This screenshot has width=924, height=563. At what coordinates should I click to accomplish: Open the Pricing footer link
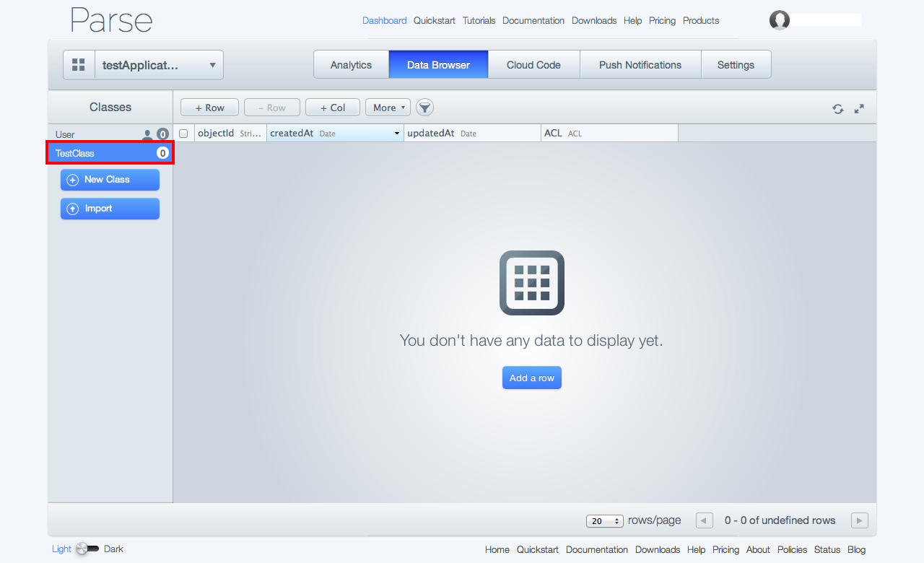(x=725, y=549)
